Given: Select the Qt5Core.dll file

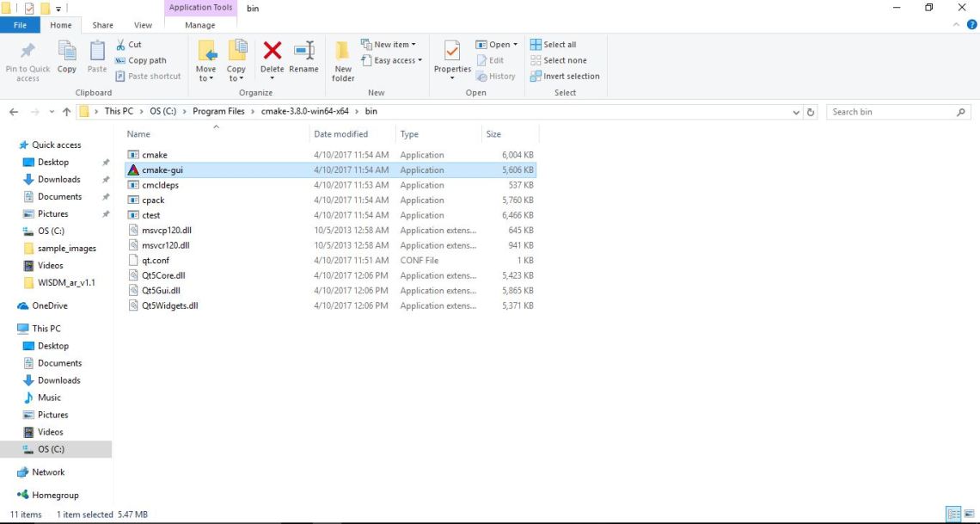Looking at the screenshot, I should pos(330,275).
